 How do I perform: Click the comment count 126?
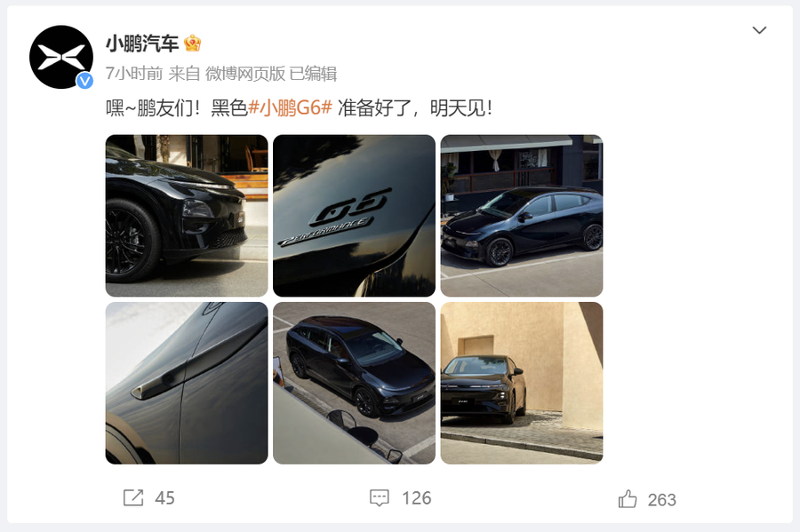(416, 498)
